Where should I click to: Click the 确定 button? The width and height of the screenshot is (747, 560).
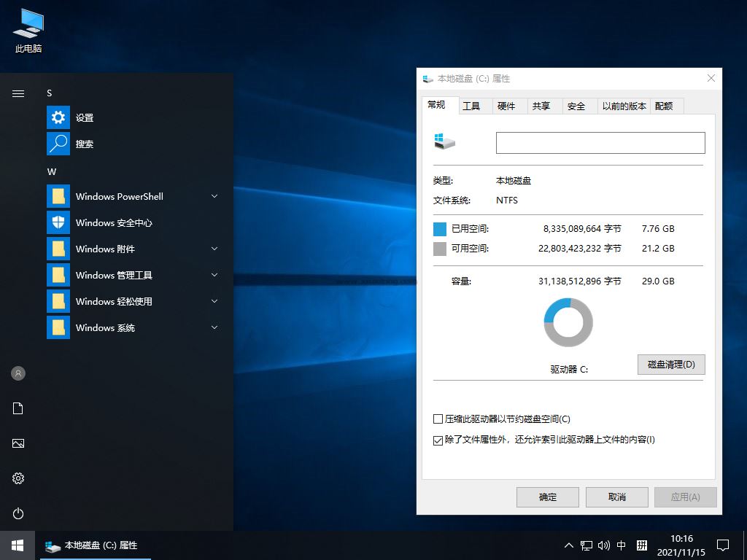click(548, 497)
